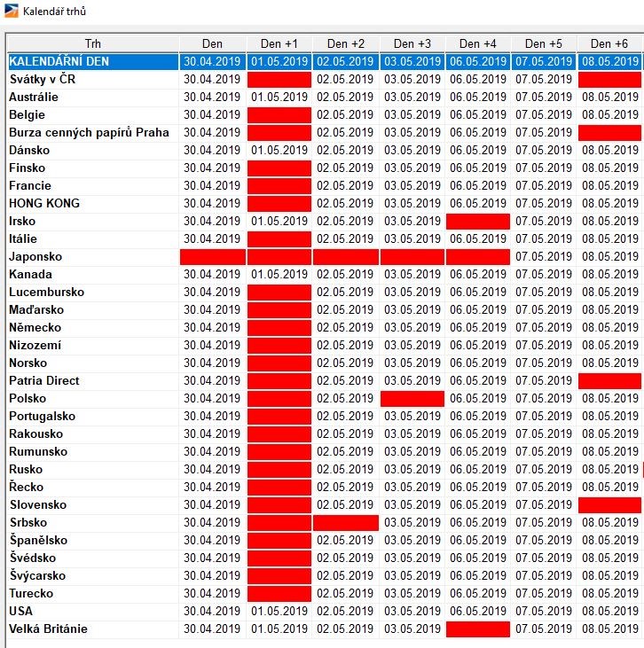
Task: Click the red Den +1 cell for Belgie
Action: click(279, 115)
